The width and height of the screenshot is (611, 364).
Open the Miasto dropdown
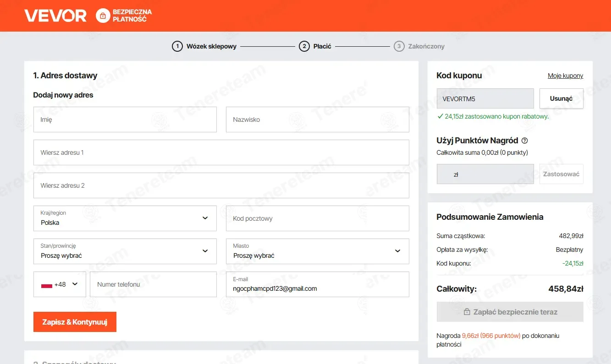point(318,251)
